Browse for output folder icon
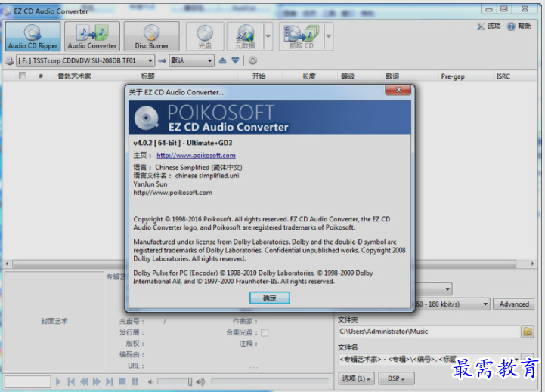Viewport: 545px width, 392px height. click(528, 332)
